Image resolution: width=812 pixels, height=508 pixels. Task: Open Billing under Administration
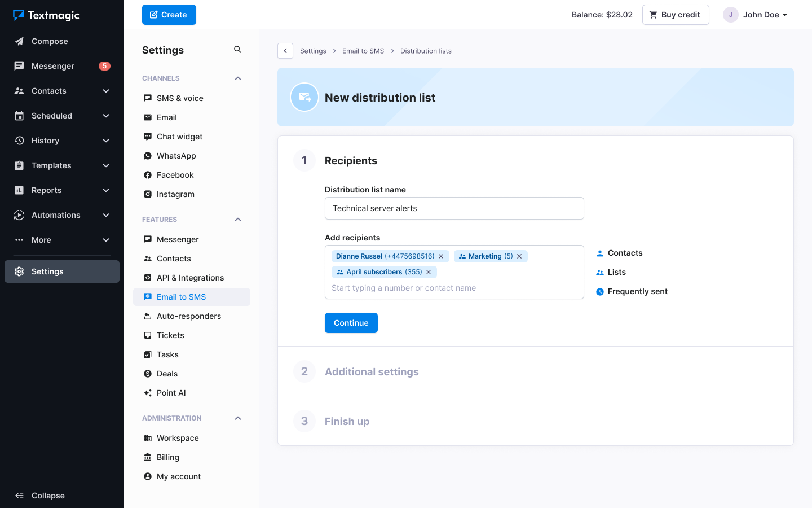click(167, 457)
